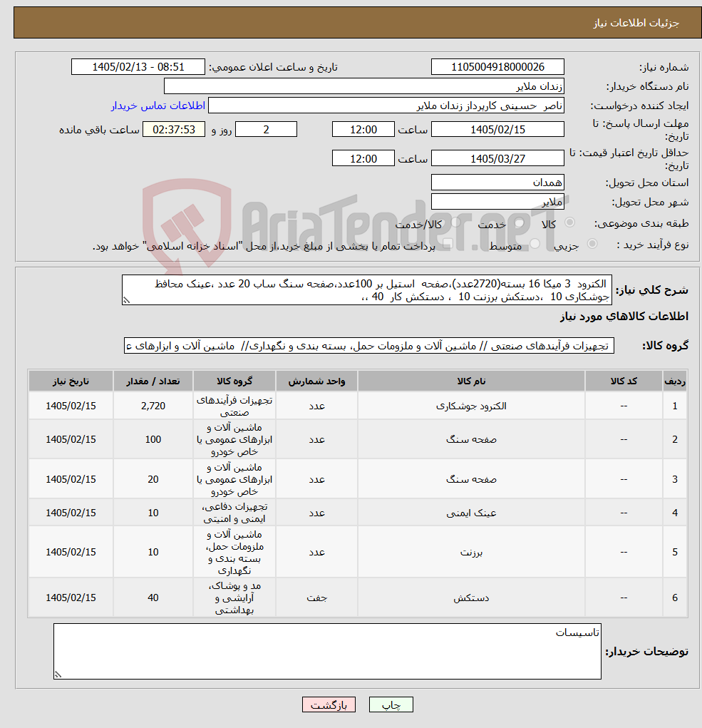Click the price validity date 1405/03/27 field
This screenshot has width=702, height=728.
pyautogui.click(x=497, y=159)
